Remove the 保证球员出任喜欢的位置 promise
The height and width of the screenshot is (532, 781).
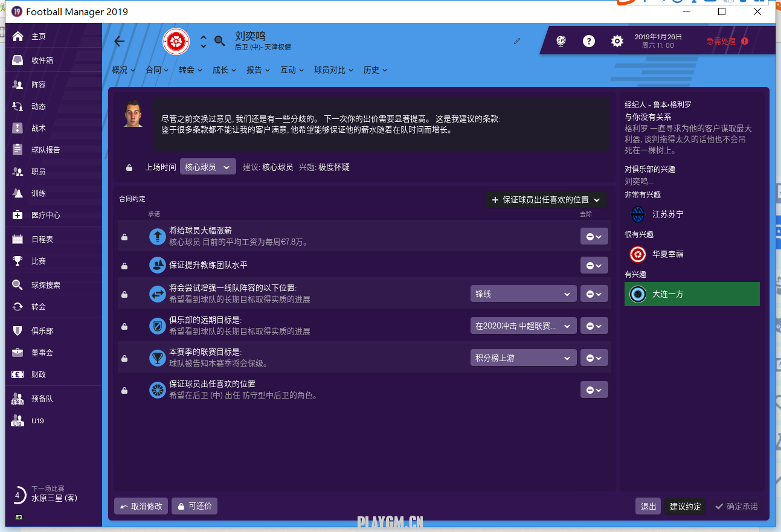[x=594, y=390]
